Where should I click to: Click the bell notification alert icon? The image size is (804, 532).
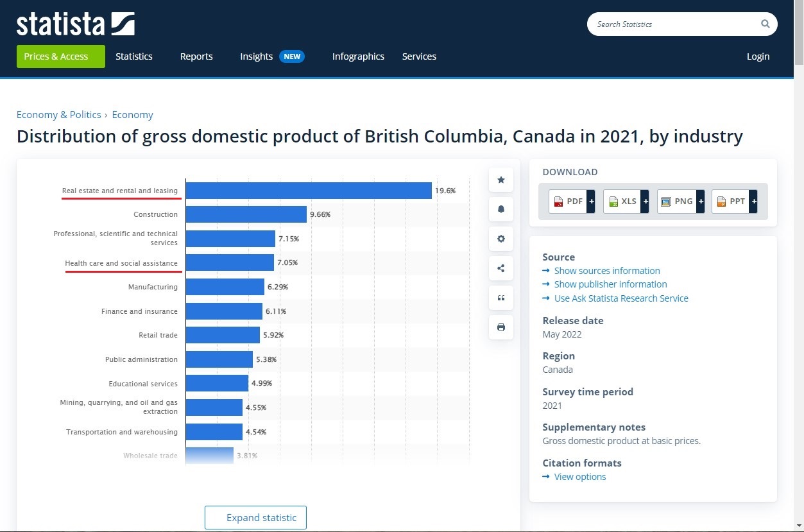500,209
